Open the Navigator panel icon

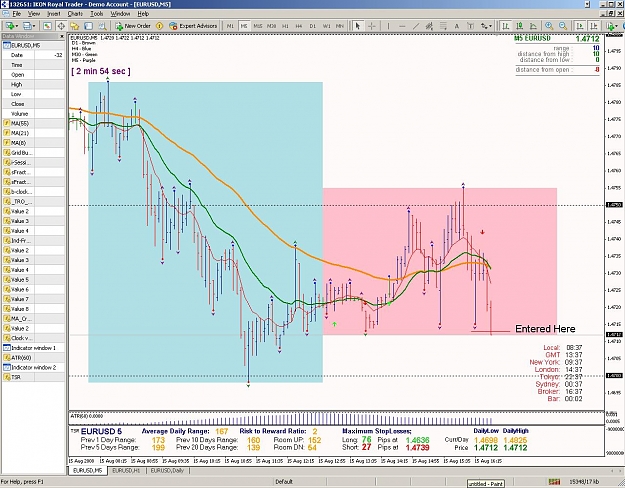[x=74, y=26]
